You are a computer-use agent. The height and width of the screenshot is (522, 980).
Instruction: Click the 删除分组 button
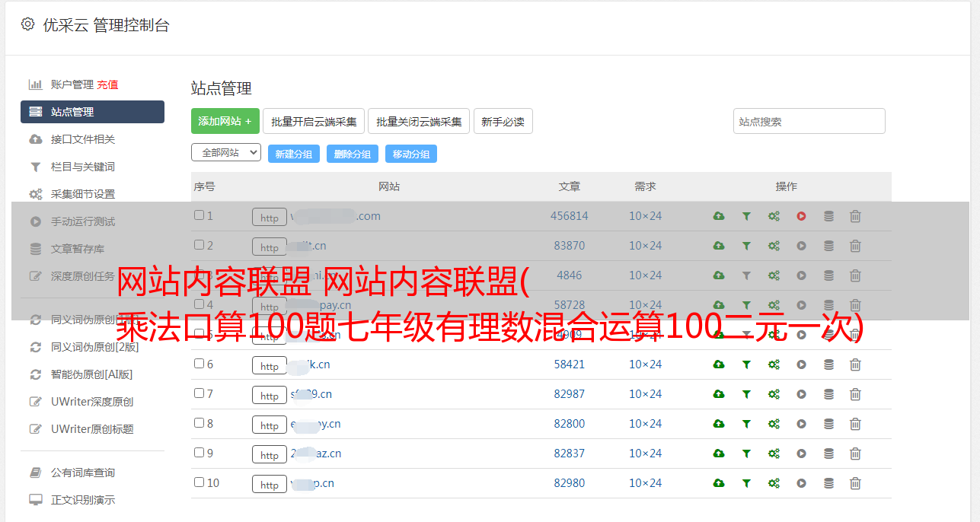tap(353, 154)
